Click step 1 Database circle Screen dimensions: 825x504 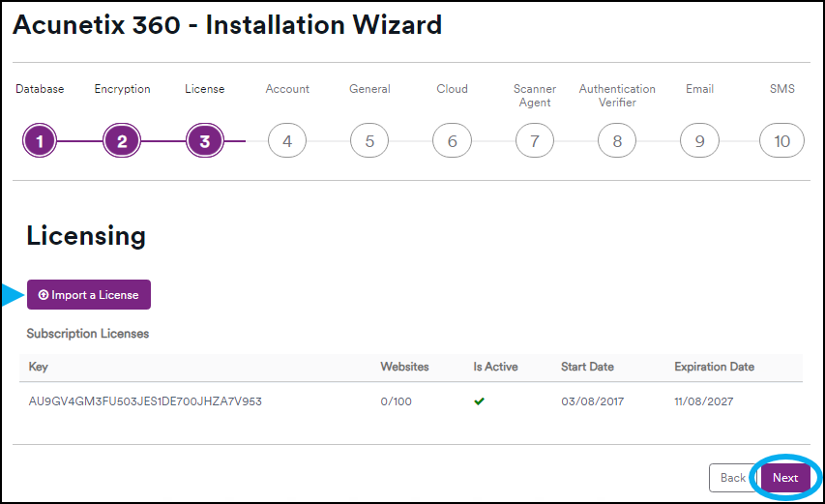pos(40,140)
